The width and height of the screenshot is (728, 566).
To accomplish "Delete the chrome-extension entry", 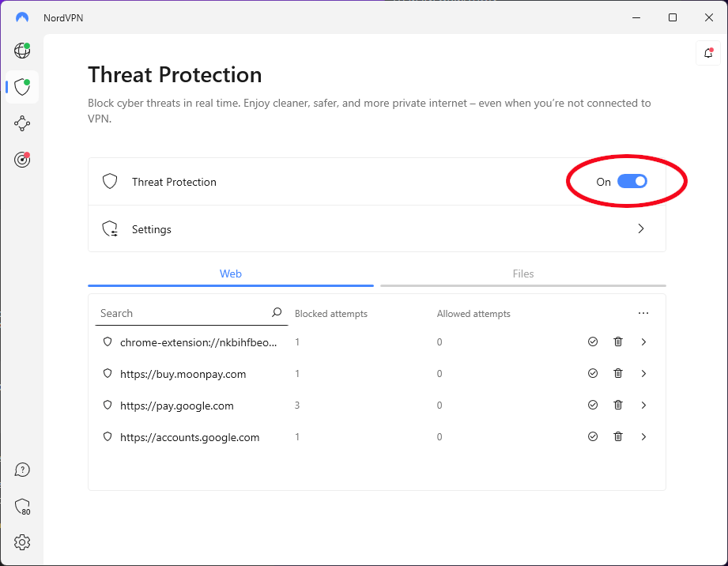I will click(618, 341).
